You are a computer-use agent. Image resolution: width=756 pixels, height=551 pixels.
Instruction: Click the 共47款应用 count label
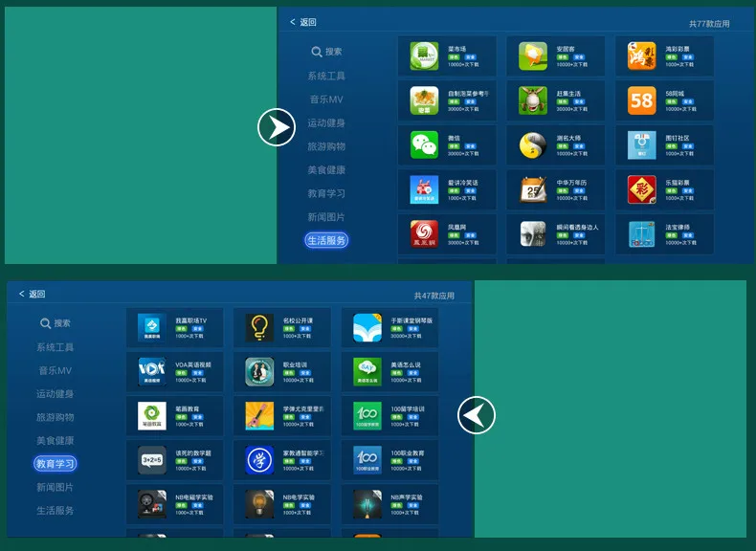pyautogui.click(x=434, y=296)
